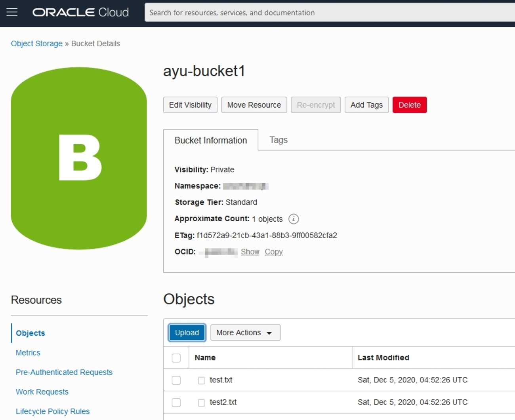Open the test2.txt object
The image size is (515, 420).
click(x=223, y=402)
